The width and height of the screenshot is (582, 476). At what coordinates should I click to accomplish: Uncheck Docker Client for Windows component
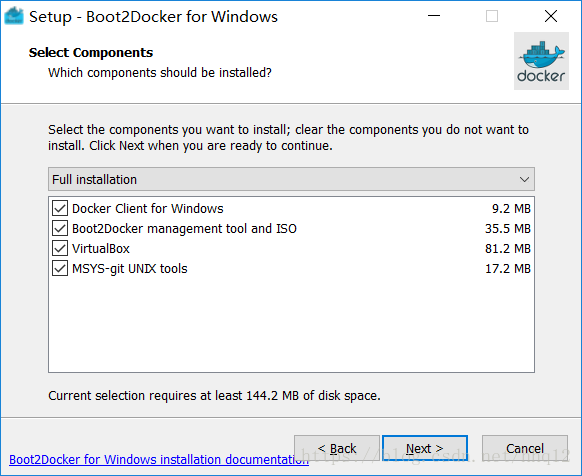(x=60, y=208)
